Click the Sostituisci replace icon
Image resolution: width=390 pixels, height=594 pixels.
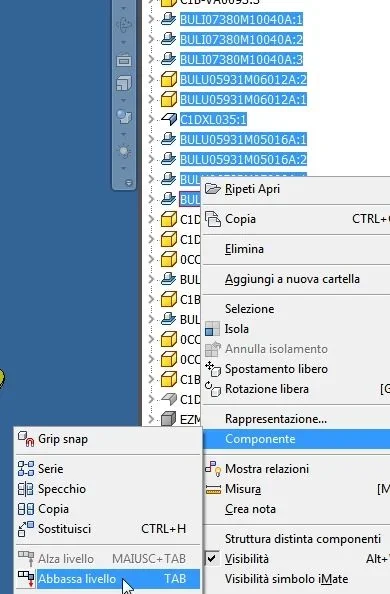(26, 529)
